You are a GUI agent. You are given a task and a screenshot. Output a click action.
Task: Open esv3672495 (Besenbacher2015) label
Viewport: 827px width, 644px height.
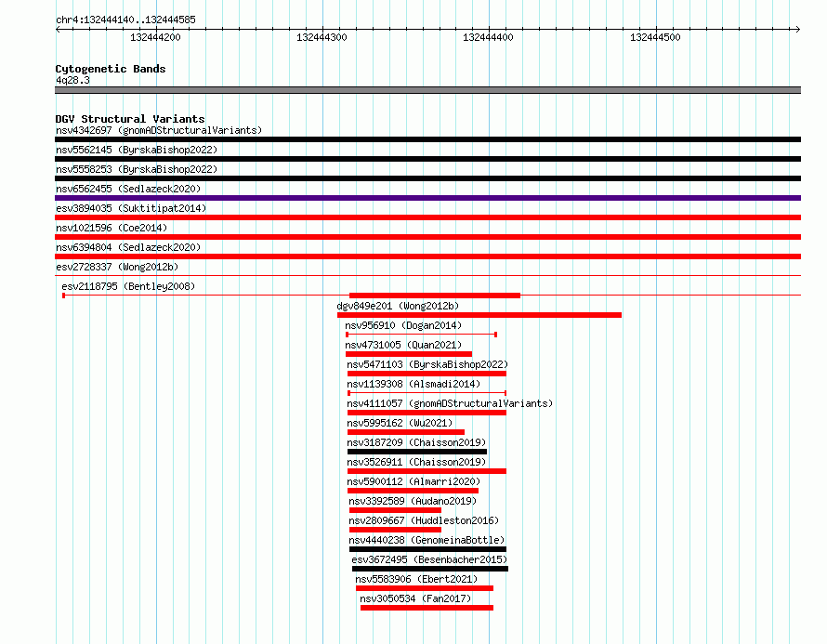click(x=429, y=559)
